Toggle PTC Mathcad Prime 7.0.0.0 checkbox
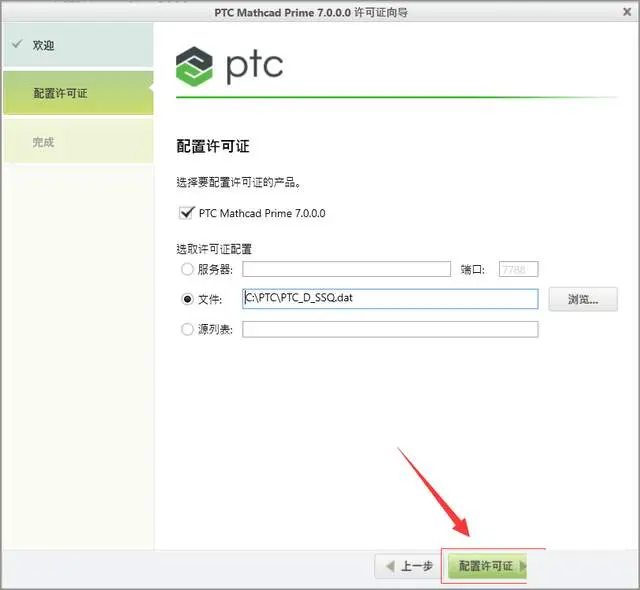The image size is (640, 590). pos(187,213)
